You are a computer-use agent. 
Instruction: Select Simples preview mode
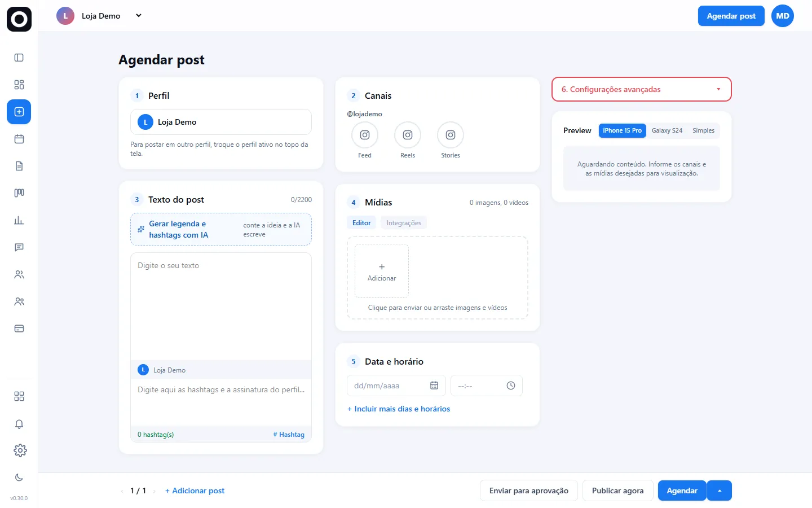(x=704, y=130)
